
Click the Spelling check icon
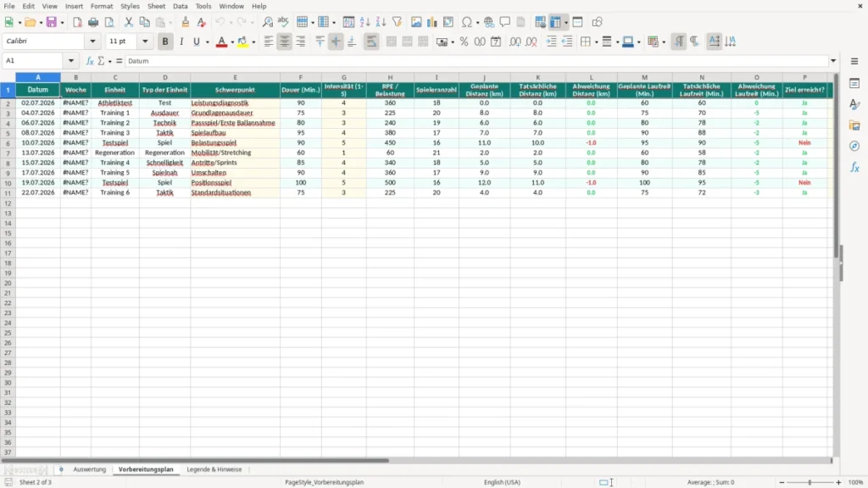(283, 22)
